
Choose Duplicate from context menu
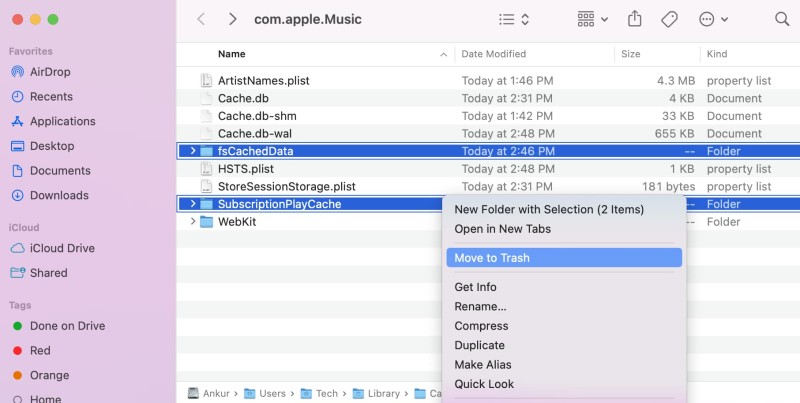564,345
